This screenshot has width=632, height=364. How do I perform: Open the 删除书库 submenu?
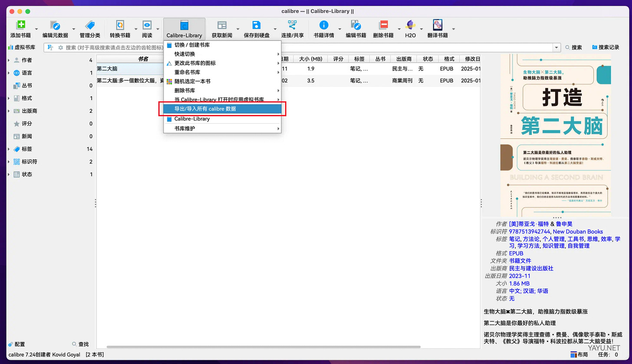pos(222,91)
